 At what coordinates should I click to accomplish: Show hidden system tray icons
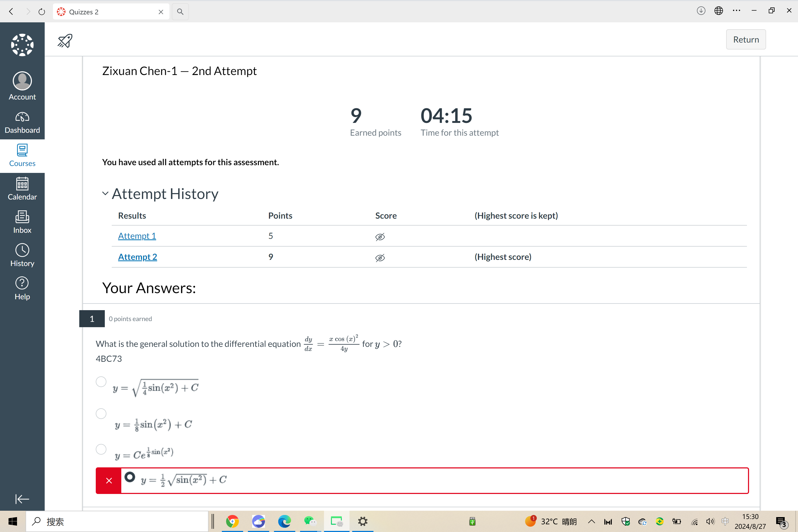point(591,521)
